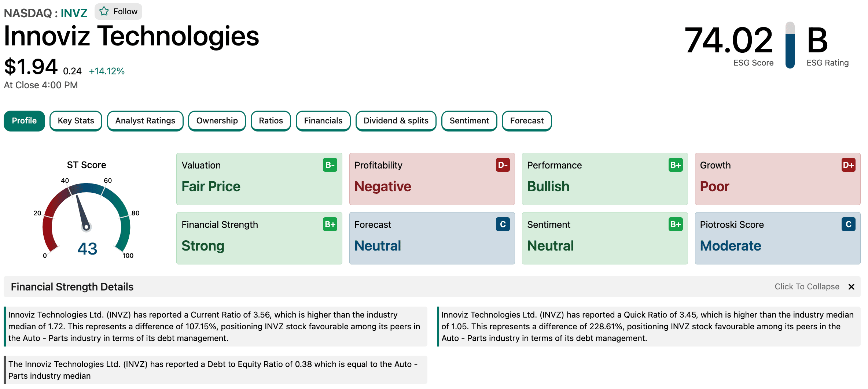Click the X icon to collapse details
The image size is (868, 389).
852,287
